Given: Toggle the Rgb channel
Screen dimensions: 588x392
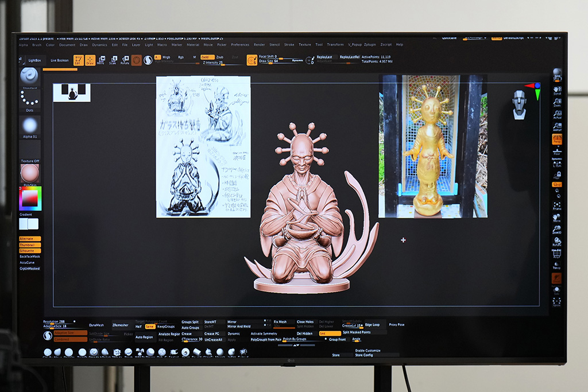Looking at the screenshot, I should click(x=181, y=57).
